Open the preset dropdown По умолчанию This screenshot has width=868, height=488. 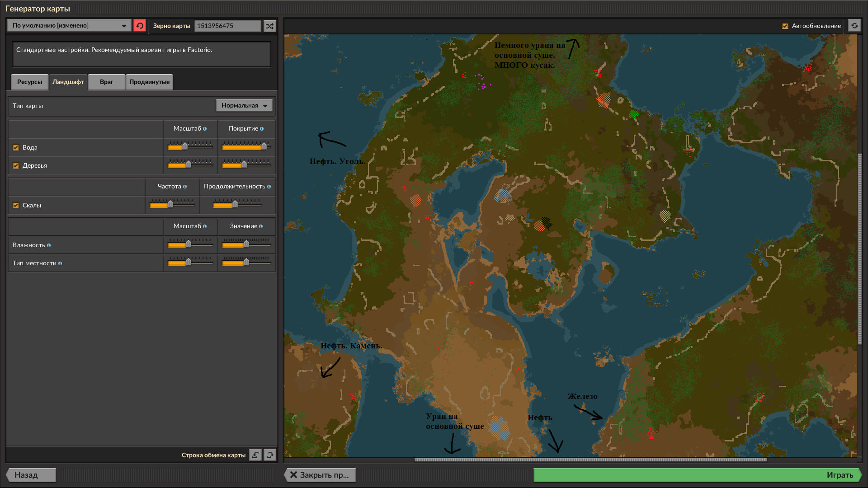(69, 26)
